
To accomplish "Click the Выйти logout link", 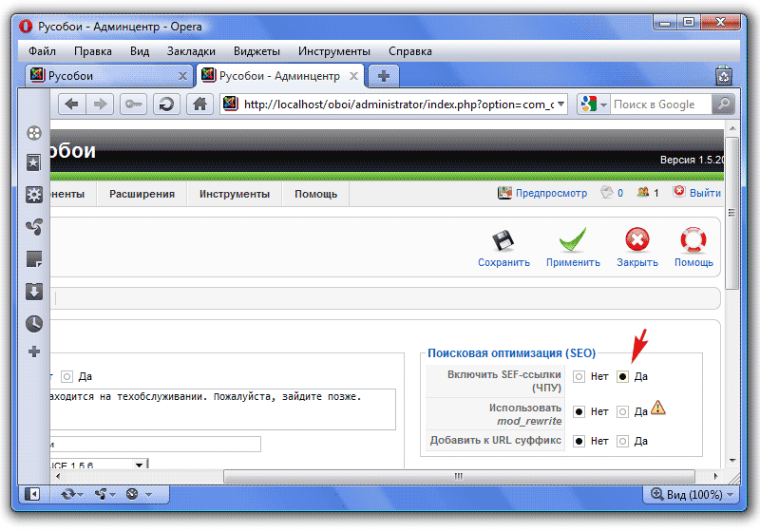I will click(696, 193).
